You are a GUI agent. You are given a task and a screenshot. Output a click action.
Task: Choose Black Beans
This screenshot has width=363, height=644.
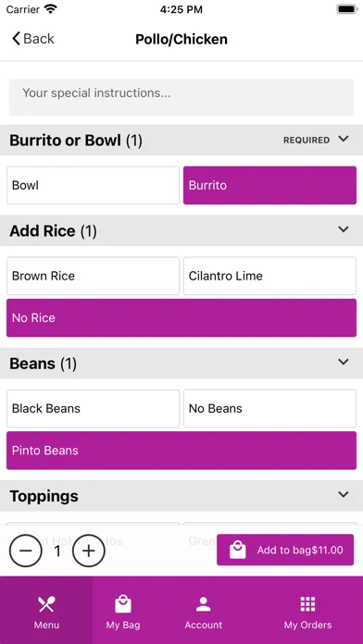(x=93, y=409)
